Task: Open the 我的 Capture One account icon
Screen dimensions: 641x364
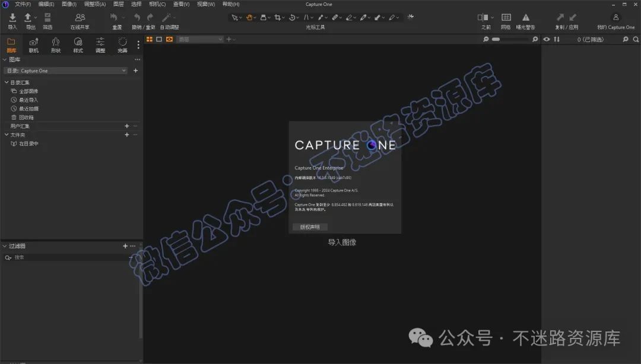Action: [615, 17]
